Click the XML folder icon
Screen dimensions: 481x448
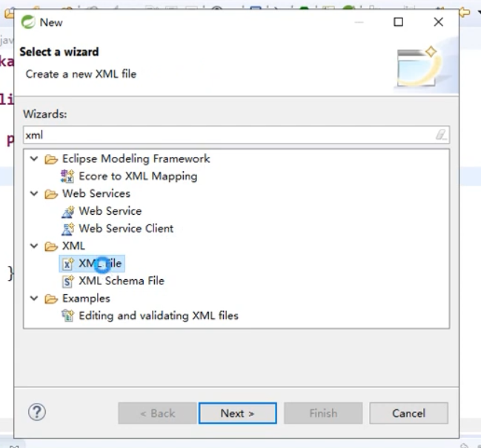[x=51, y=247]
